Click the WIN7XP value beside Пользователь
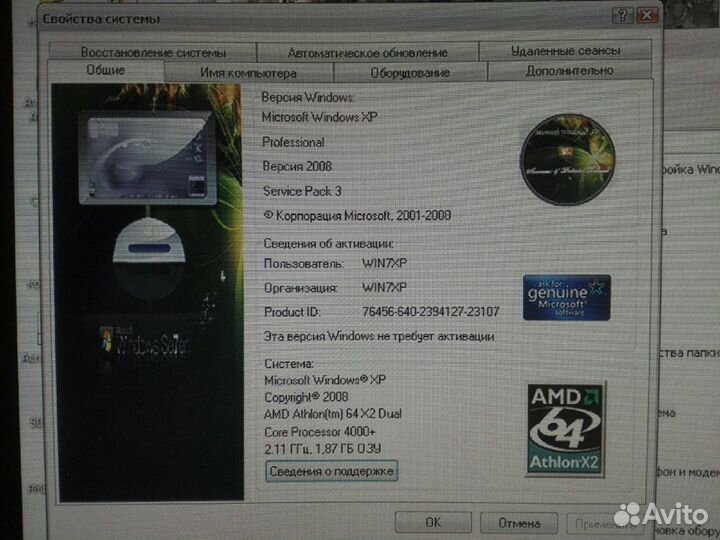720x540 pixels. pyautogui.click(x=384, y=263)
